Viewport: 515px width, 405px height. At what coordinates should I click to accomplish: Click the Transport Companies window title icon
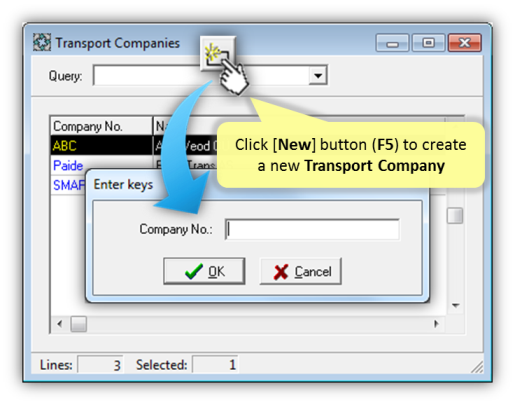click(x=42, y=42)
